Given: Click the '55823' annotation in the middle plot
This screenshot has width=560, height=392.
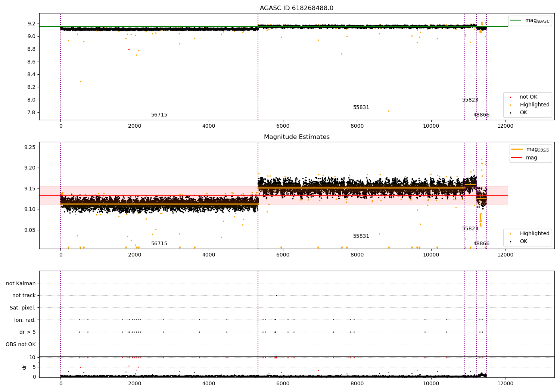Looking at the screenshot, I should 470,229.
